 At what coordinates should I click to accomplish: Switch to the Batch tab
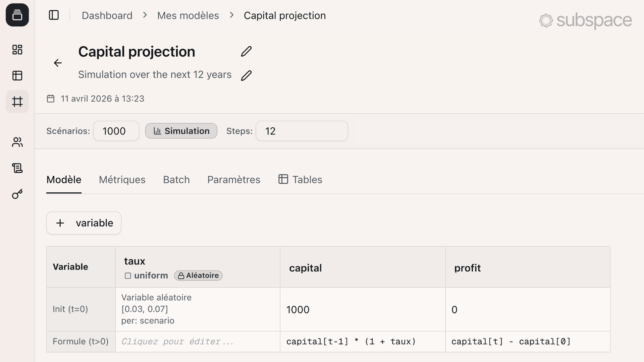pos(176,180)
